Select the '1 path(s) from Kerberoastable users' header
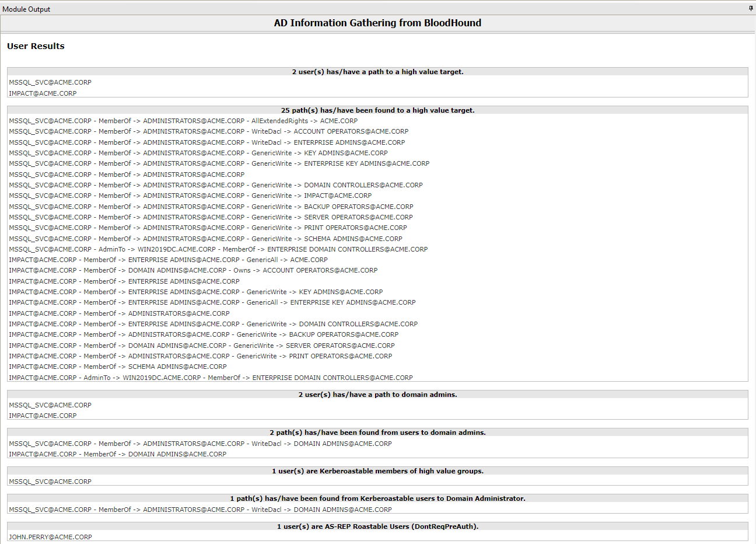 [377, 498]
